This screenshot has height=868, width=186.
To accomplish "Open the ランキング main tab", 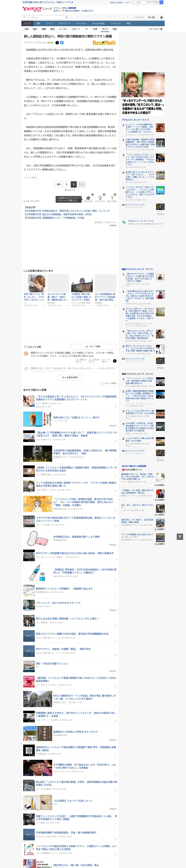I will click(x=115, y=24).
